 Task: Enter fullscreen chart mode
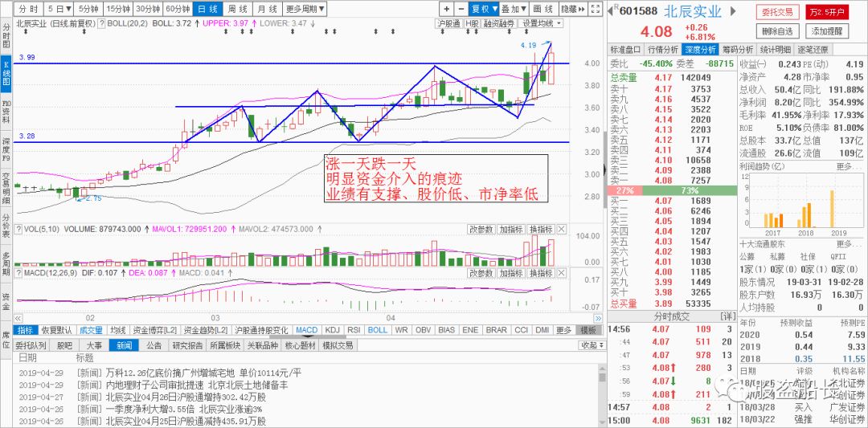click(x=595, y=9)
